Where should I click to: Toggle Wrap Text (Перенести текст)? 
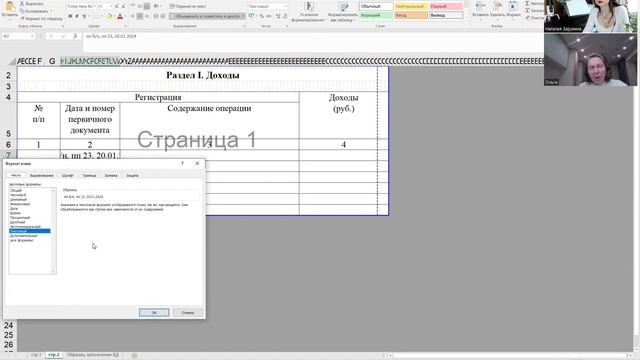click(188, 7)
